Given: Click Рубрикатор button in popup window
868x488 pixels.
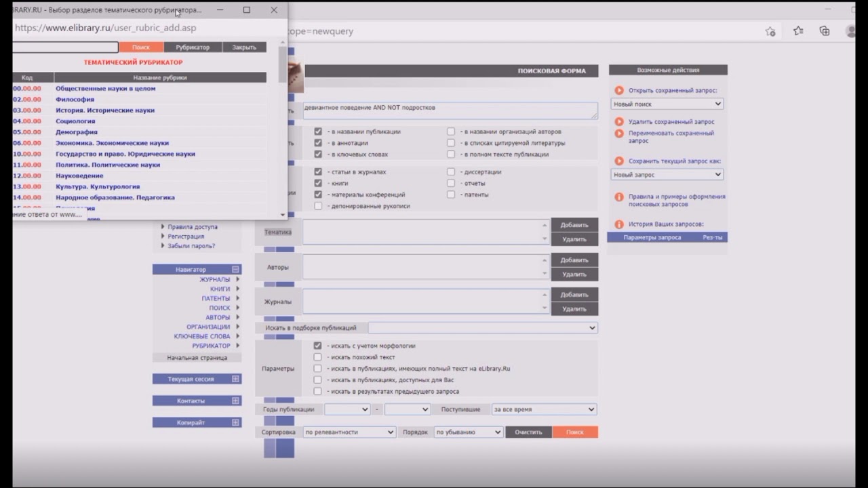Looking at the screenshot, I should 193,47.
